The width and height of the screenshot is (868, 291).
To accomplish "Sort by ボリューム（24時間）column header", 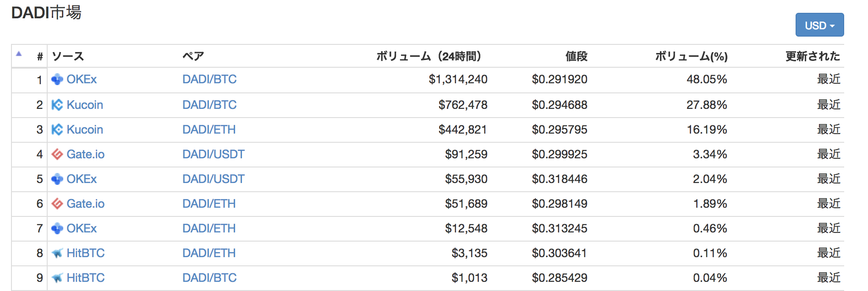I will tap(429, 56).
